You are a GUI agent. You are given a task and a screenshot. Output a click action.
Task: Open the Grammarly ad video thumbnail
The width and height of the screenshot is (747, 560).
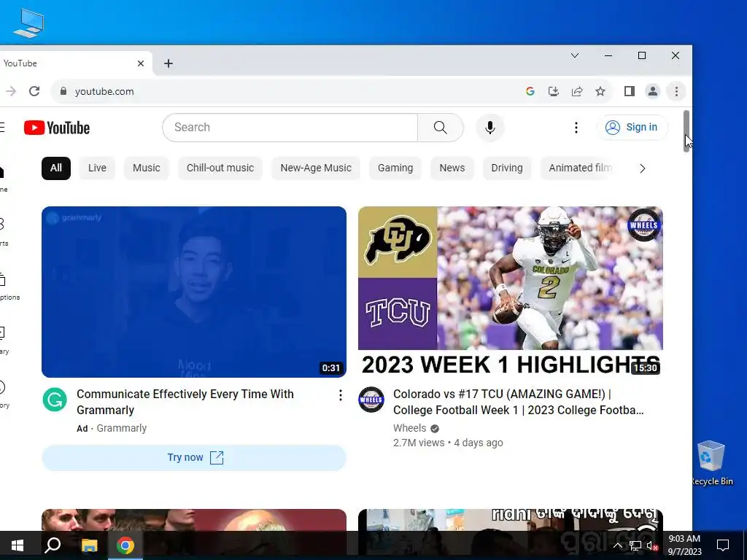pyautogui.click(x=194, y=292)
